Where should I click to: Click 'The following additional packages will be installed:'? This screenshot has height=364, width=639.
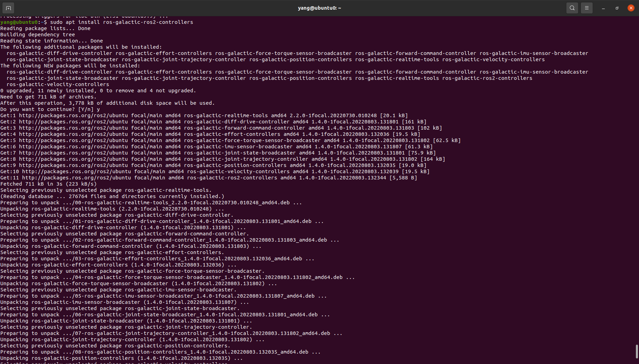coord(81,47)
